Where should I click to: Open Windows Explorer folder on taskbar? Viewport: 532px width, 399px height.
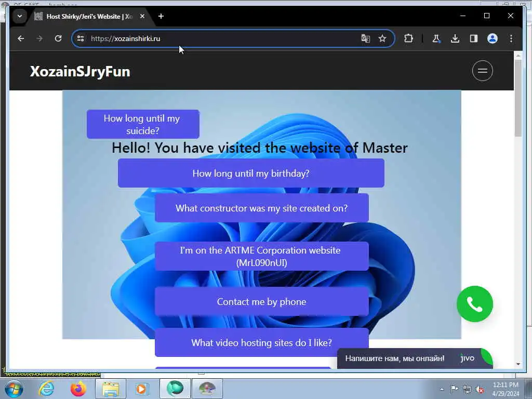111,389
